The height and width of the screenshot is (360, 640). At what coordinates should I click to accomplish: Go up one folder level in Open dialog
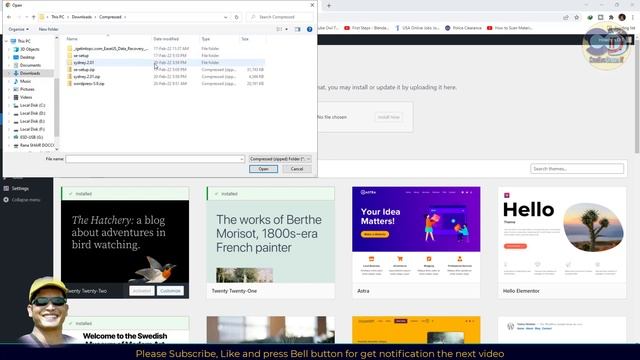33,17
